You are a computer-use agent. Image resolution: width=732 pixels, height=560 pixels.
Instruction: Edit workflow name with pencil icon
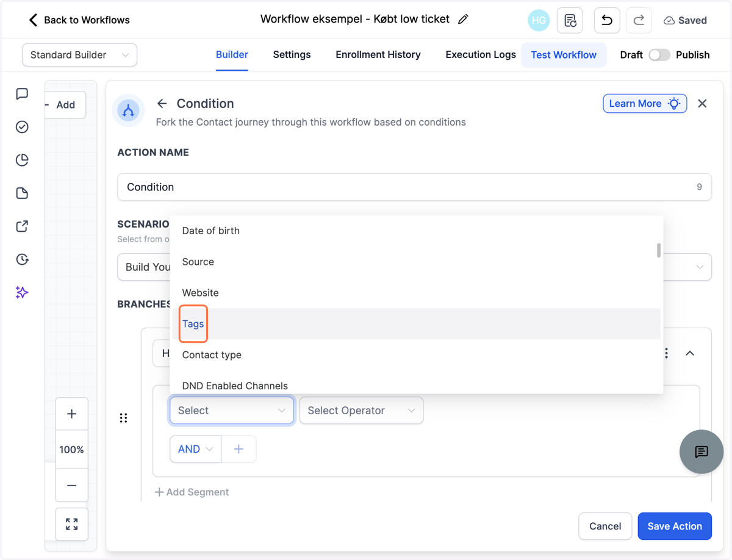pos(463,20)
